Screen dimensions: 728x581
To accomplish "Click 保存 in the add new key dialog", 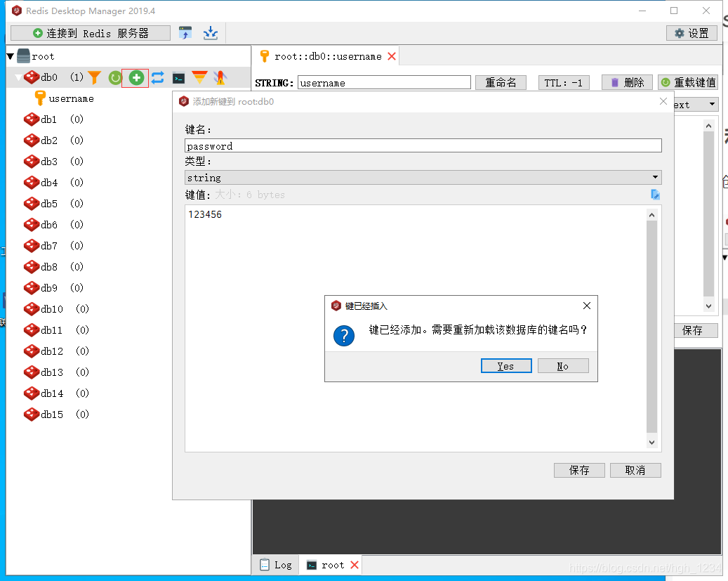I will tap(579, 471).
